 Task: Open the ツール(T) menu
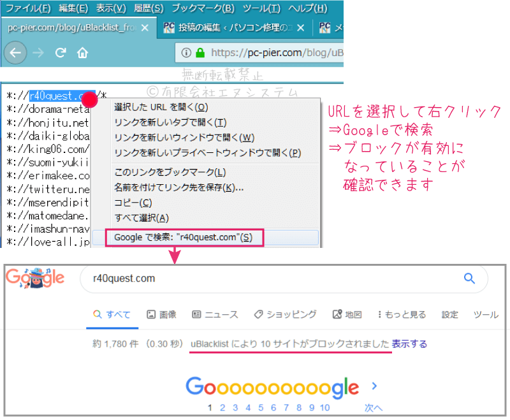pyautogui.click(x=261, y=8)
